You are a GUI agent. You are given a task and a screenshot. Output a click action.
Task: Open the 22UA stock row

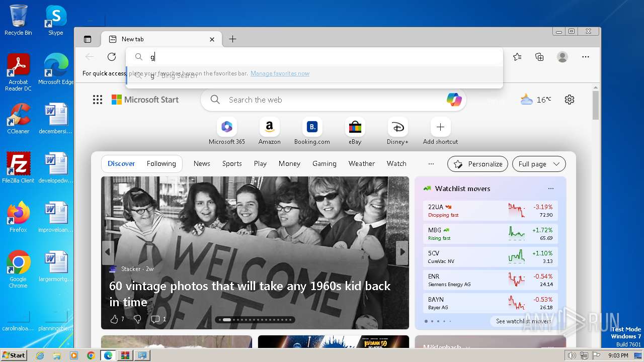click(491, 211)
